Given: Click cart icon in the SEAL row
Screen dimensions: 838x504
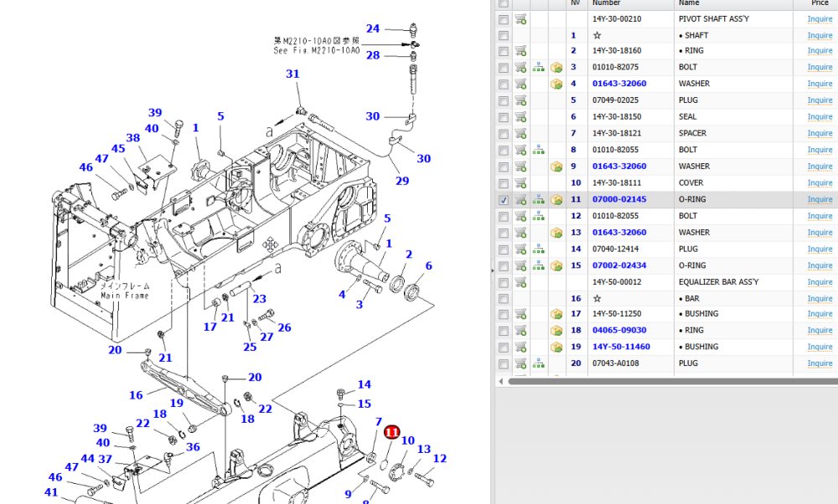Looking at the screenshot, I should [x=520, y=117].
